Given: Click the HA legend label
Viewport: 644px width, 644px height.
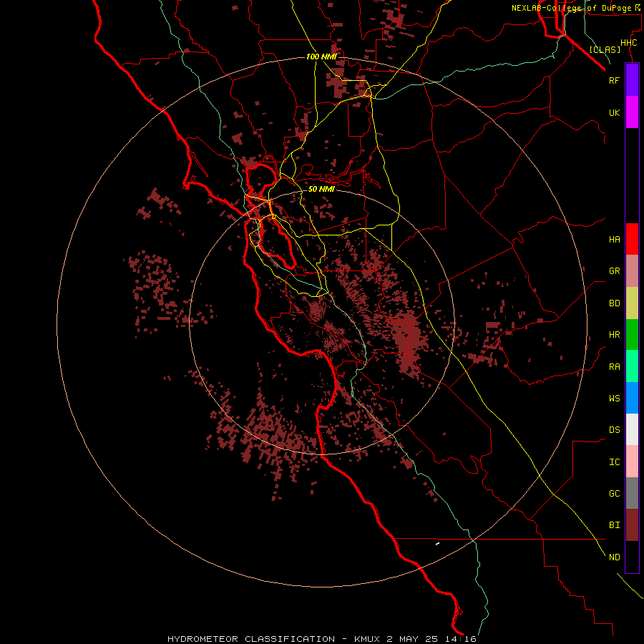Looking at the screenshot, I should tap(614, 240).
